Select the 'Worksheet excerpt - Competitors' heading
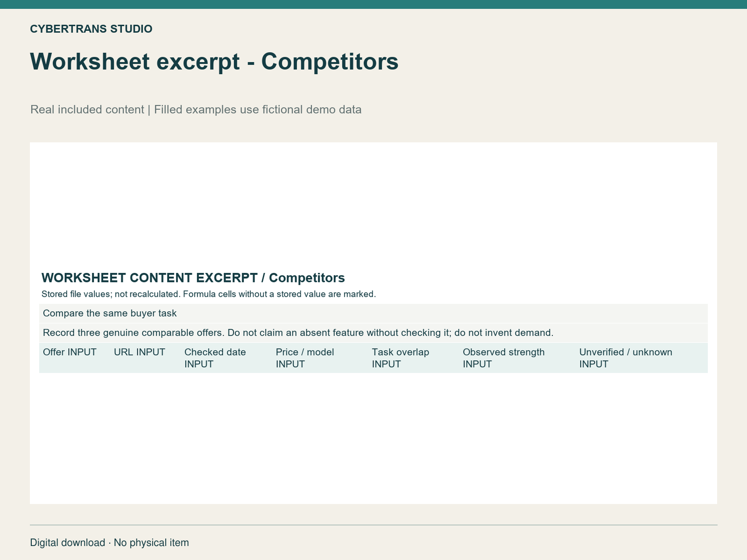This screenshot has height=560, width=747. coord(214,62)
